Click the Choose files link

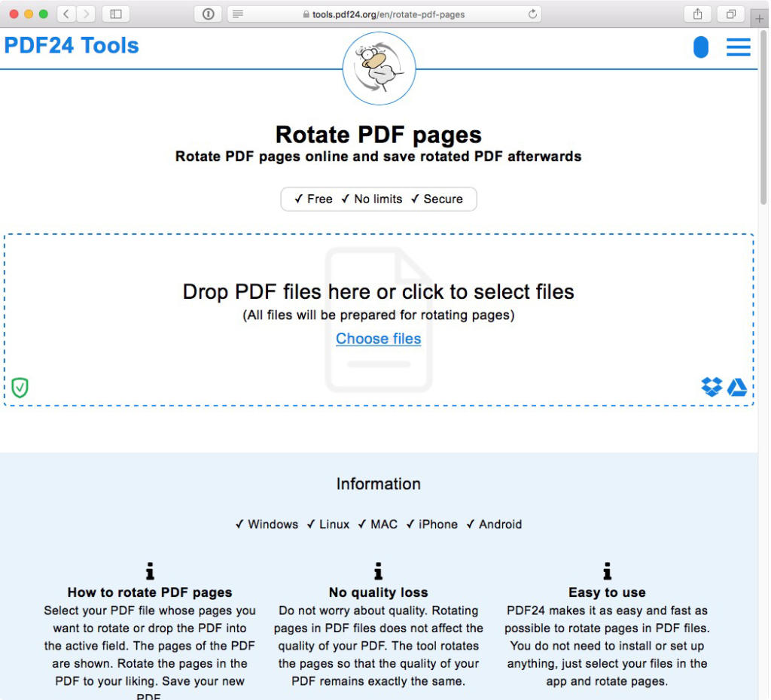pyautogui.click(x=378, y=339)
